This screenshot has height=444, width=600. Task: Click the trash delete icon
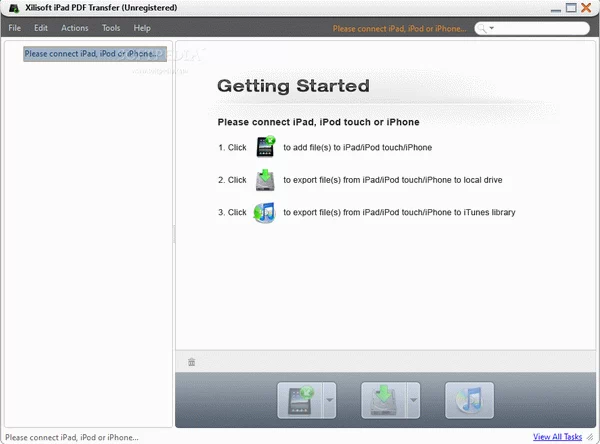pos(192,362)
